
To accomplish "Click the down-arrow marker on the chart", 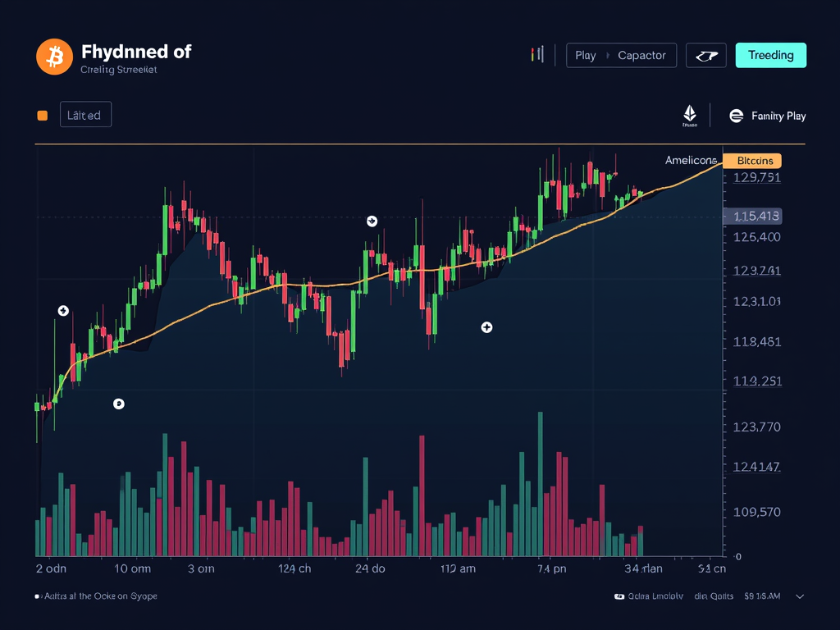I will point(372,221).
